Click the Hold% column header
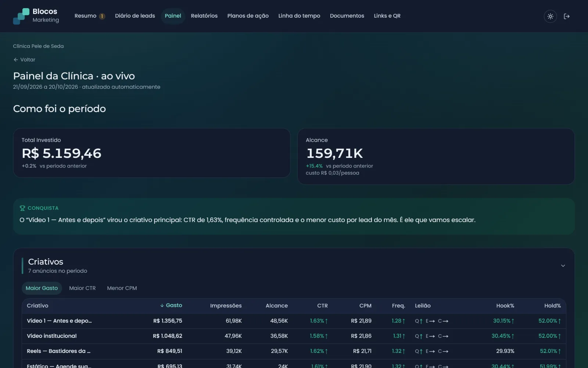Viewport: 588px width, 368px height. 552,305
